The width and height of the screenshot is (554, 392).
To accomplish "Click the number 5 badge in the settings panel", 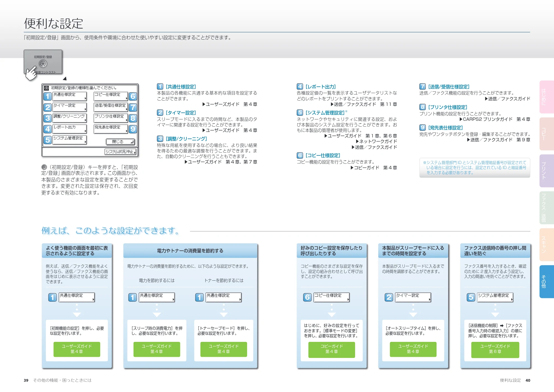I will tap(48, 140).
